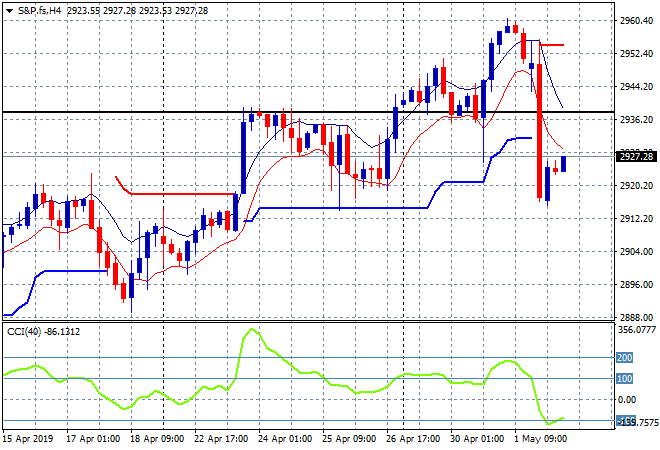Click the CCI 100 level label
Image resolution: width=660 pixels, height=450 pixels.
point(624,379)
